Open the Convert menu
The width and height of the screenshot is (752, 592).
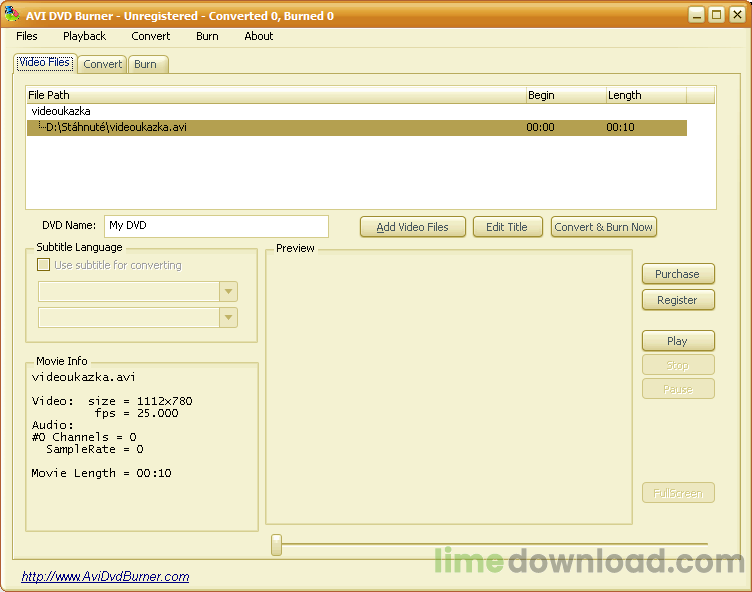tap(151, 36)
